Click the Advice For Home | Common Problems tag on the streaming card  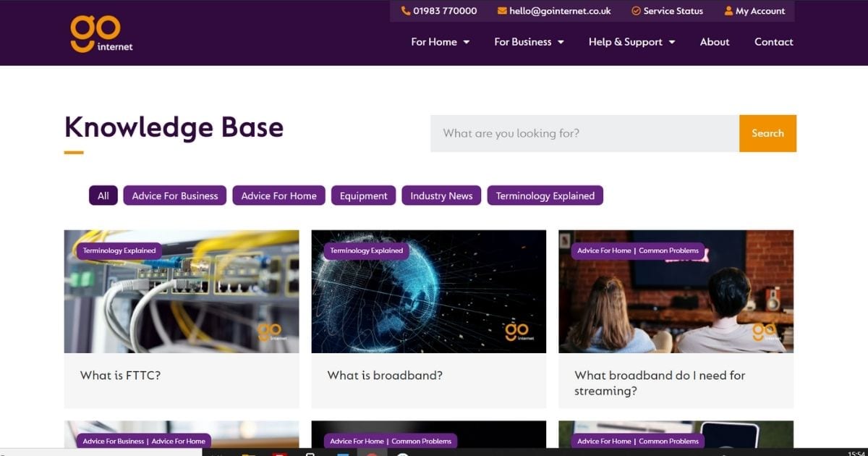(x=638, y=250)
